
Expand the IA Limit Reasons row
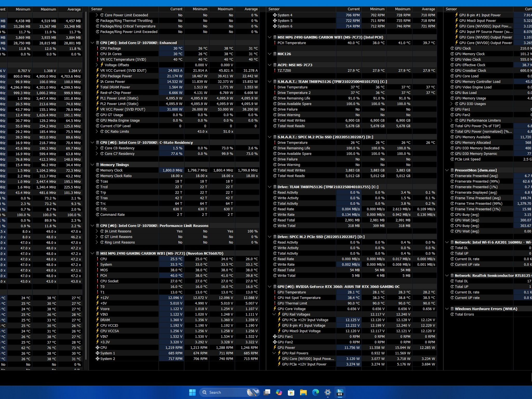(97, 231)
